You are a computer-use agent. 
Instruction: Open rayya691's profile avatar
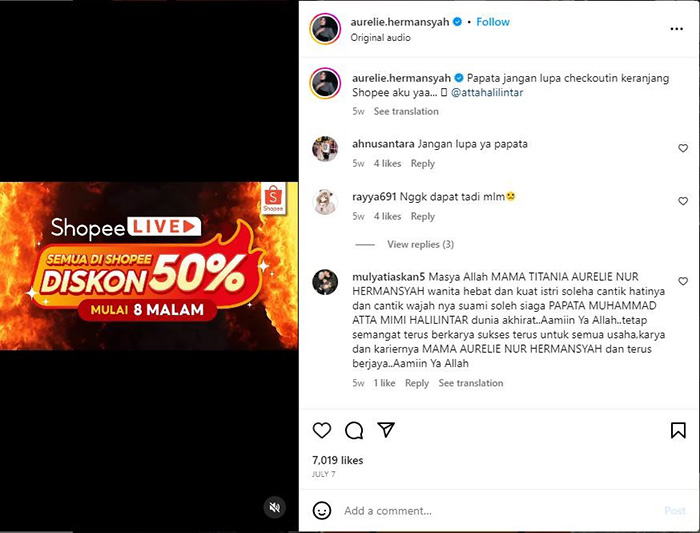point(325,202)
